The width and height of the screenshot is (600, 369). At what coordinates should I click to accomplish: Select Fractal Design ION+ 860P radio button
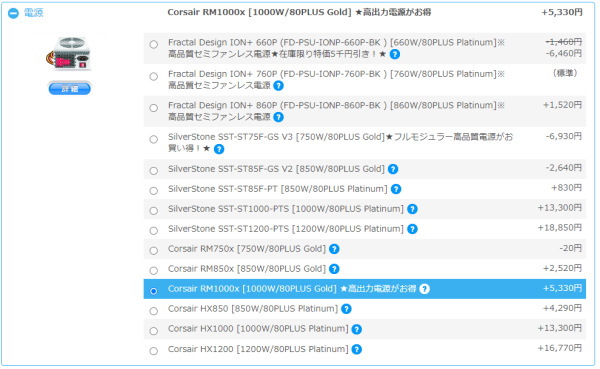point(154,108)
